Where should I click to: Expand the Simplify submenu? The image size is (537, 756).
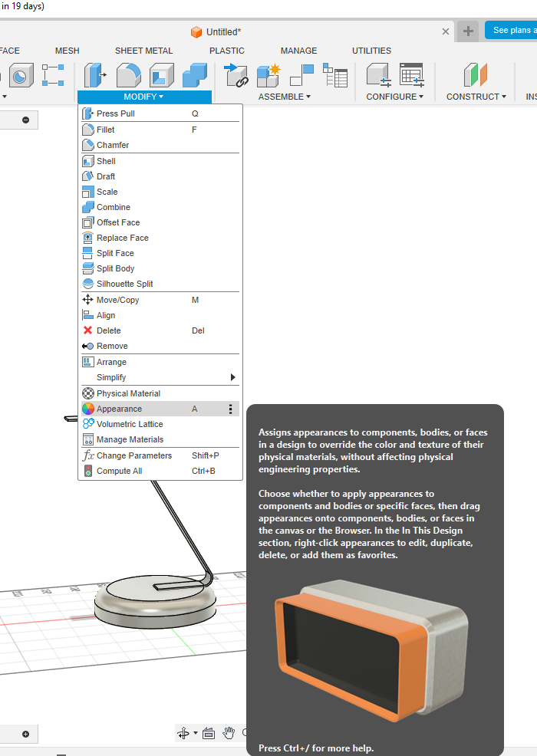coord(160,377)
